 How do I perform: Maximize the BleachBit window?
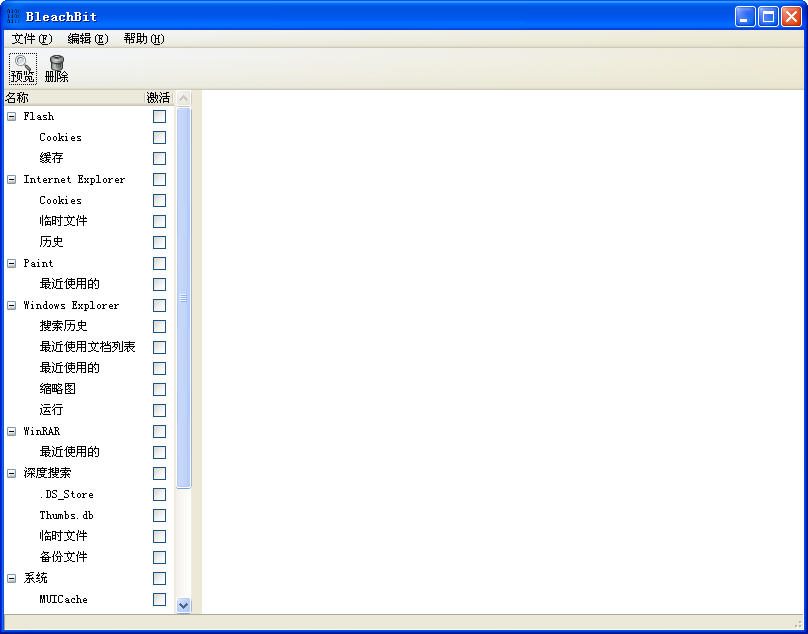(768, 16)
